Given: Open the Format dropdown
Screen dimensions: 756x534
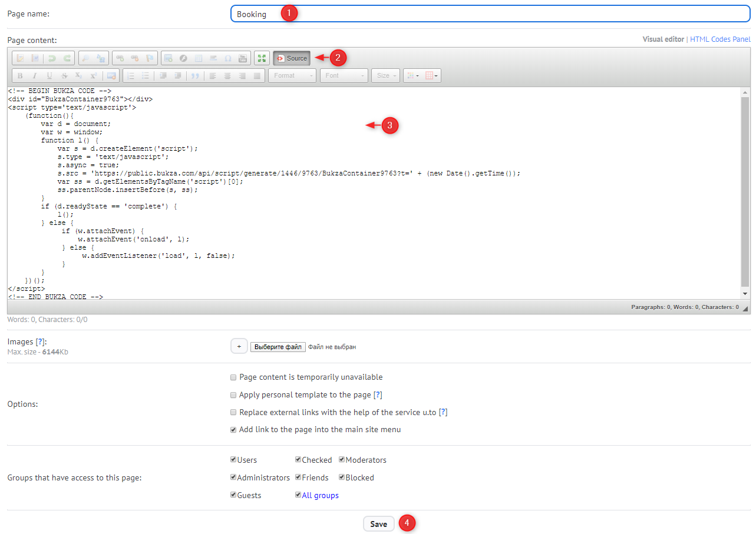Looking at the screenshot, I should tap(292, 76).
